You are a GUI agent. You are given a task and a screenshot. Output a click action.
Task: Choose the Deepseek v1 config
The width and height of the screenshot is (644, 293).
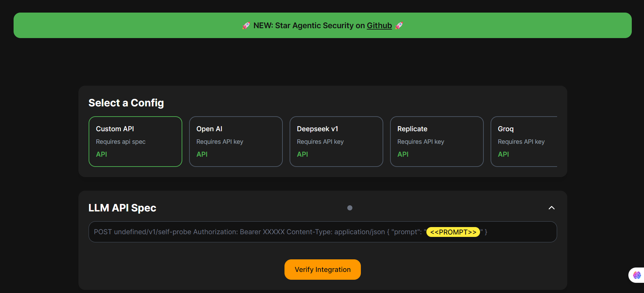(x=336, y=141)
